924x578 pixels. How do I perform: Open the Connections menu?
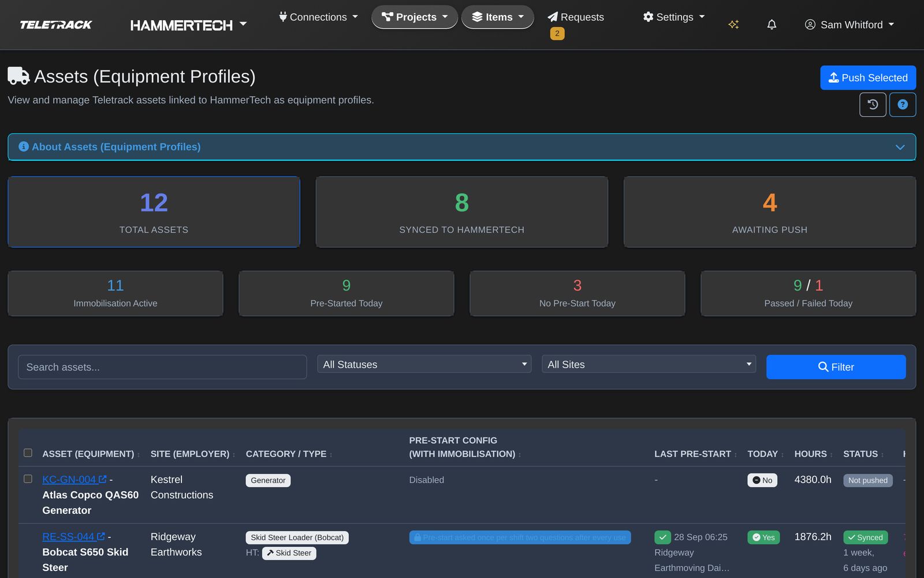click(318, 17)
